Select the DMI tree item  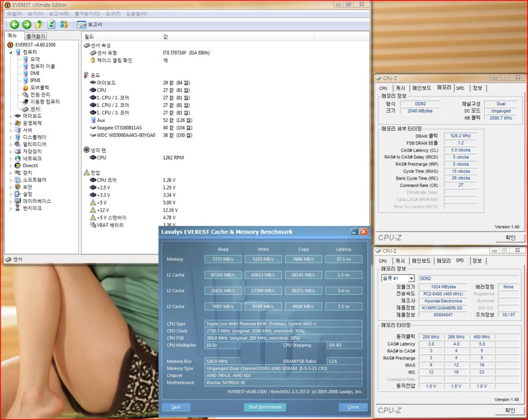[35, 73]
